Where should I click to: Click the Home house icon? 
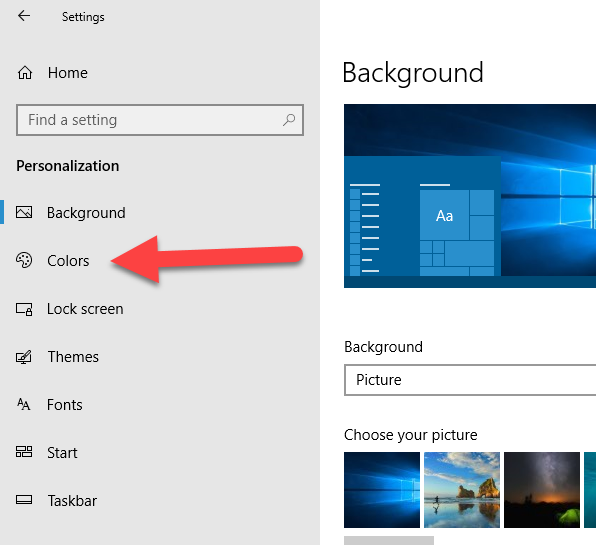coord(25,73)
